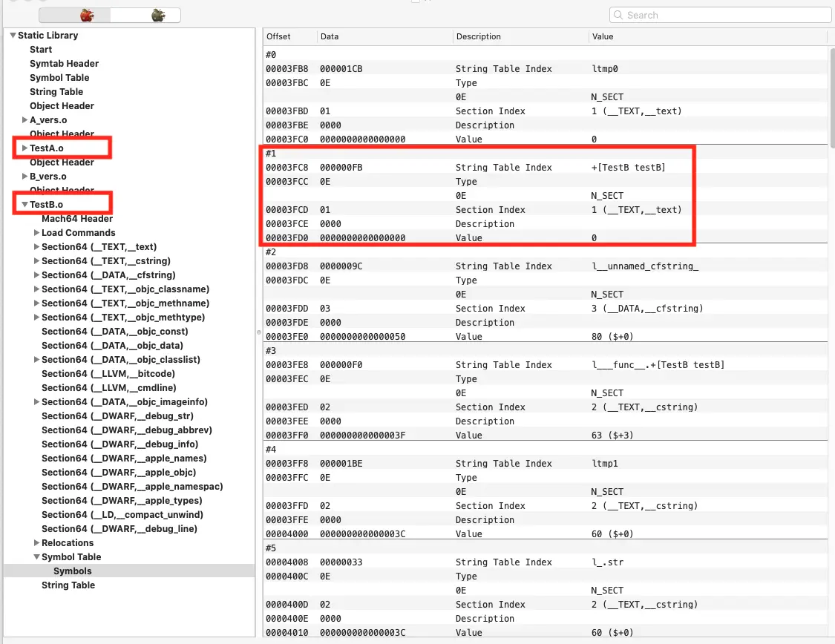Select Section64 (__LLVM,__bitcode) item
This screenshot has height=644, width=835.
[x=108, y=374]
